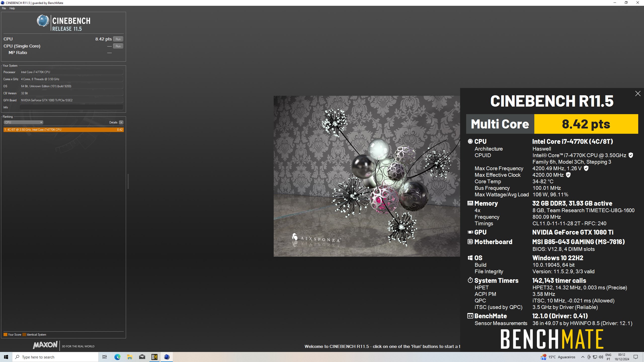The height and width of the screenshot is (362, 644).
Task: Open the Ranking CPU dropdown
Action: coord(23,122)
